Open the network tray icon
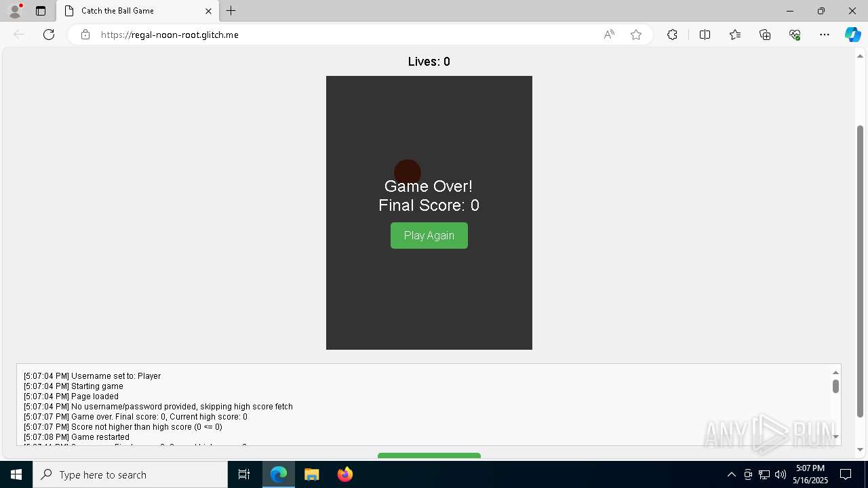 coord(764,474)
